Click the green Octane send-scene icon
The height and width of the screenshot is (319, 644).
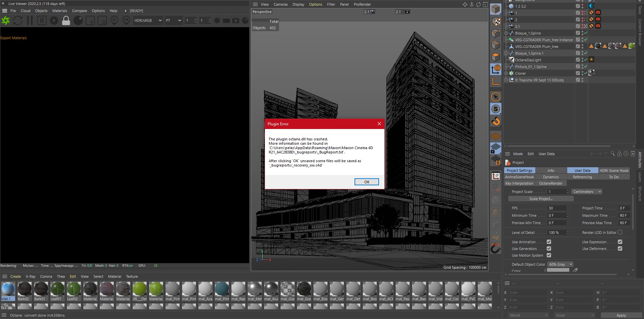tap(6, 21)
